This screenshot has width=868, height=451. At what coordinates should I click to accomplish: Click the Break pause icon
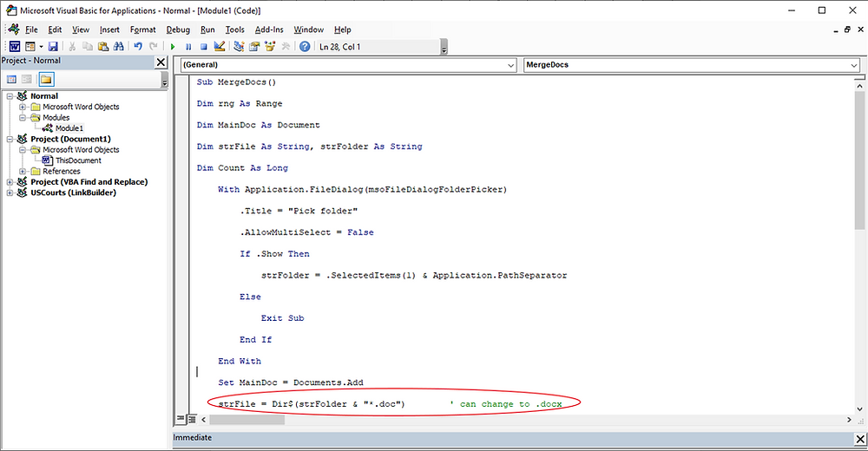pyautogui.click(x=188, y=47)
